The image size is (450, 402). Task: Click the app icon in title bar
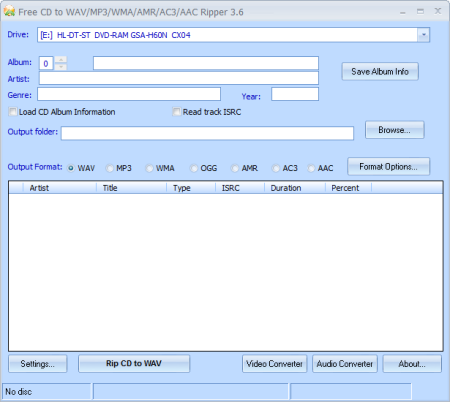coord(9,11)
